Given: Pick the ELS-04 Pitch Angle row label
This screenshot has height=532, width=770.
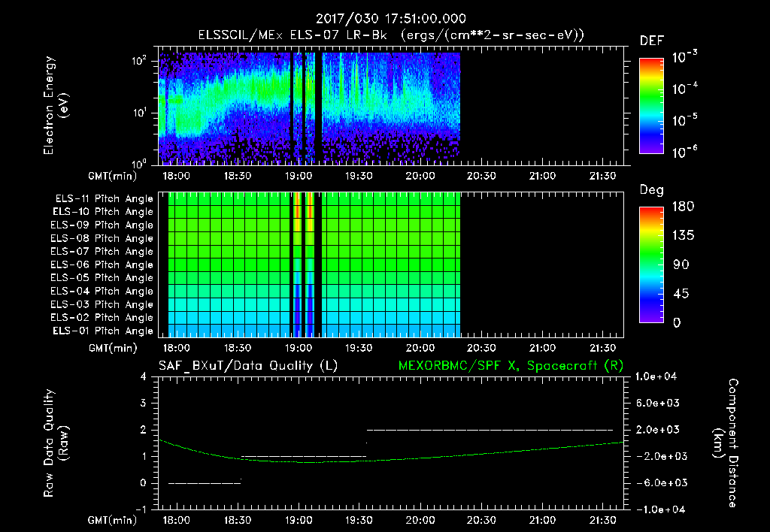Looking at the screenshot, I should [x=102, y=292].
